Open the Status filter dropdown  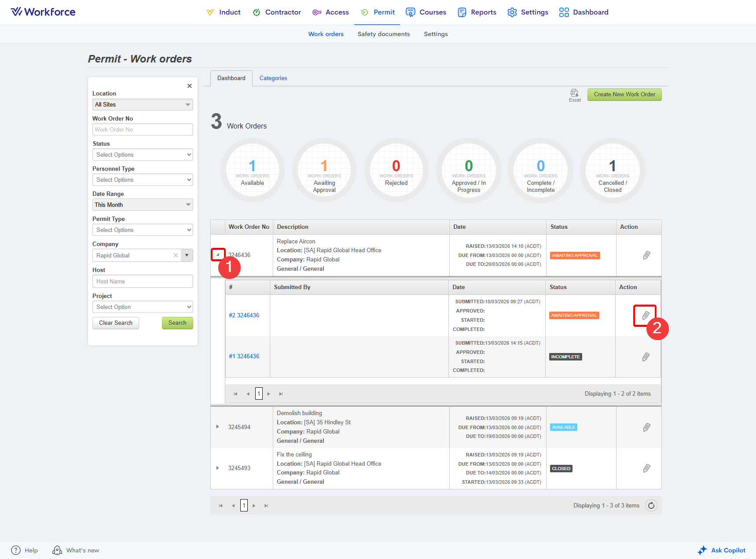(x=143, y=154)
